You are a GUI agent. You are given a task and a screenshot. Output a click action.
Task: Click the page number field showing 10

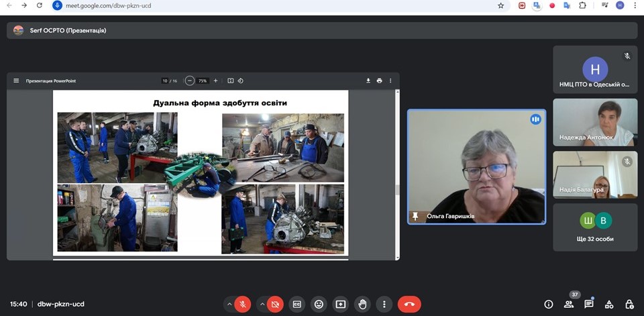165,81
